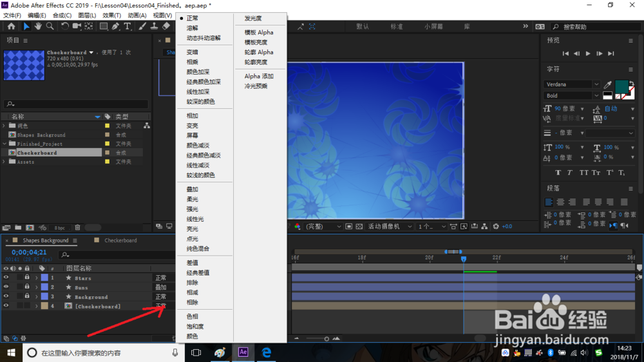Toggle solo on Stars layer
The image size is (644, 362).
coord(20,278)
